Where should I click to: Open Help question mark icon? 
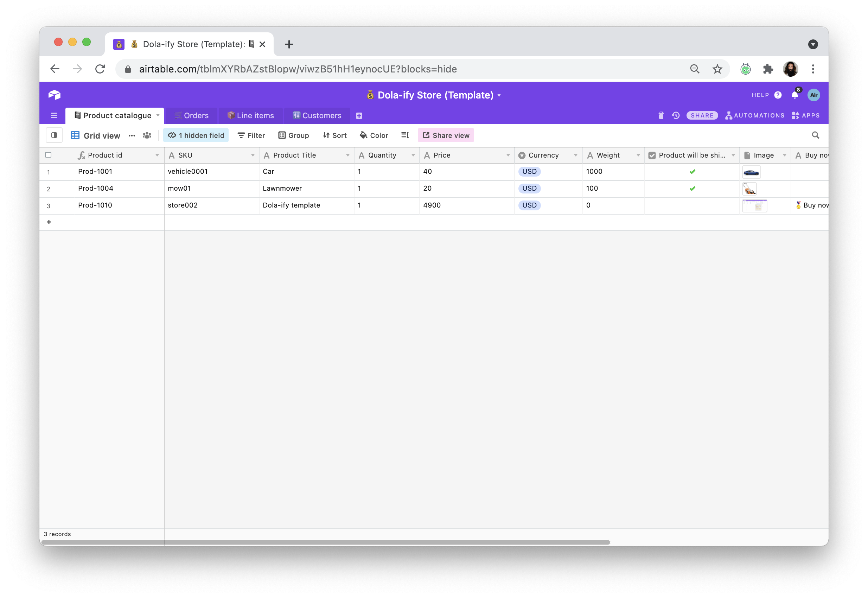pos(778,95)
